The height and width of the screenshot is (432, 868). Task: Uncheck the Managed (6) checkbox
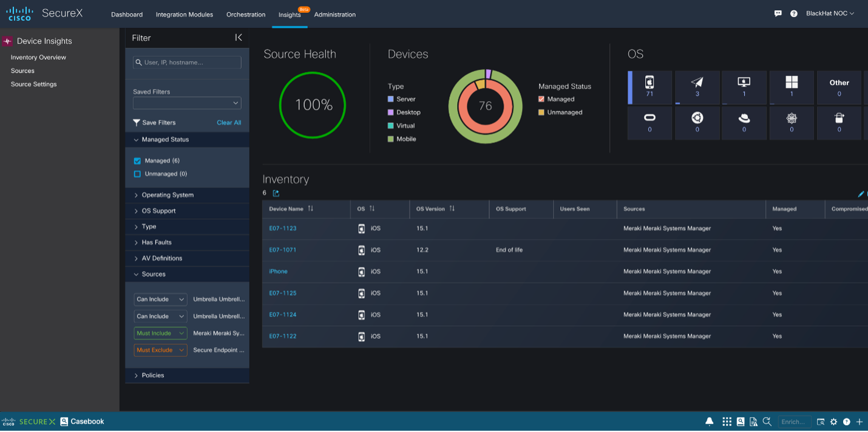coord(137,161)
